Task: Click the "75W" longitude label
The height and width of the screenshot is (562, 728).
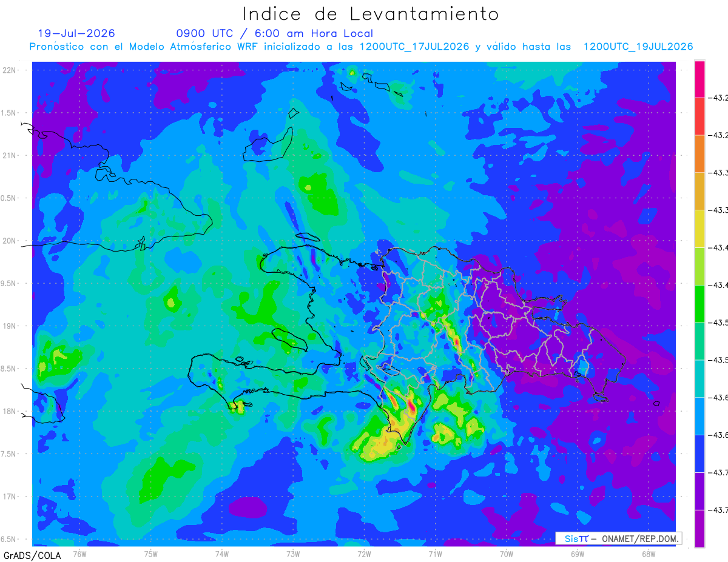Action: tap(151, 553)
